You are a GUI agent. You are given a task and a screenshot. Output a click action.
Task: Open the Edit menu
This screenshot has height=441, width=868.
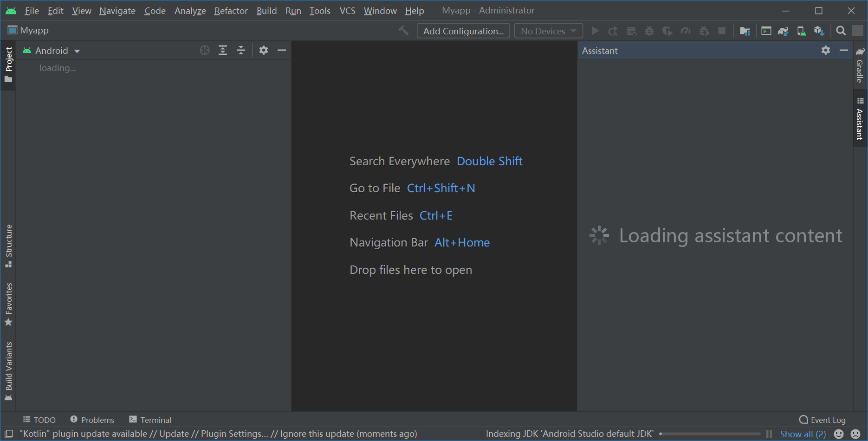(x=55, y=11)
